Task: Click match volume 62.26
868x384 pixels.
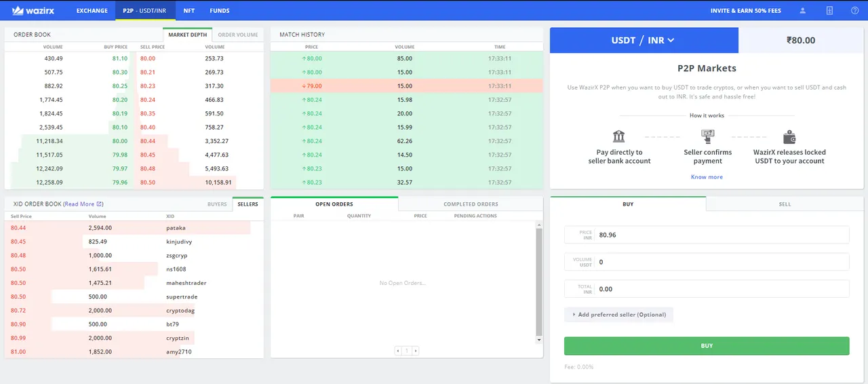Action: 405,141
